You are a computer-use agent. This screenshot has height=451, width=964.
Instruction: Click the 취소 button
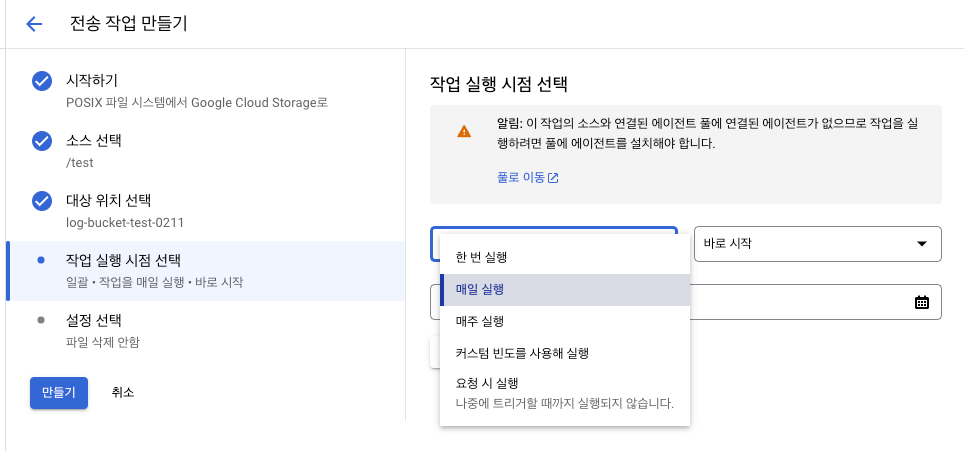click(x=123, y=393)
